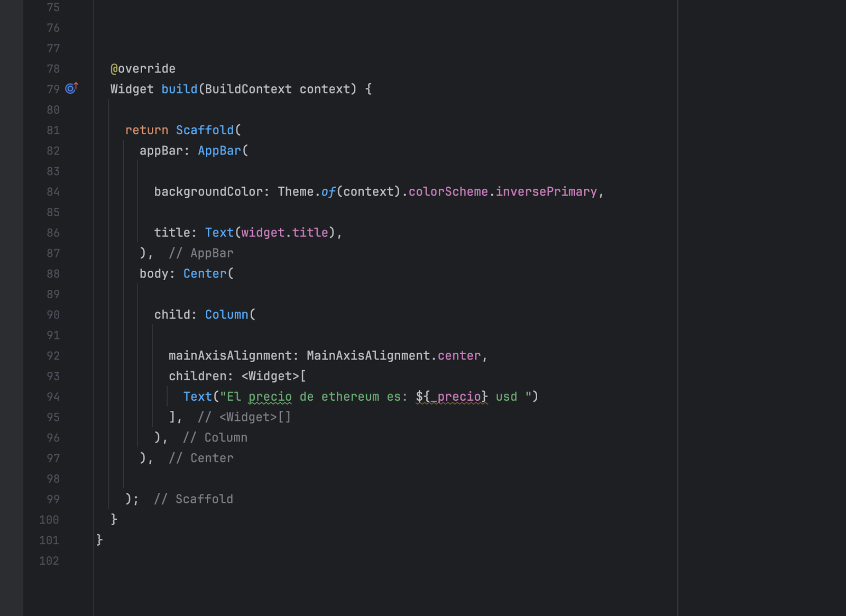This screenshot has width=846, height=616.
Task: Click the Column widget on line 90
Action: (227, 315)
